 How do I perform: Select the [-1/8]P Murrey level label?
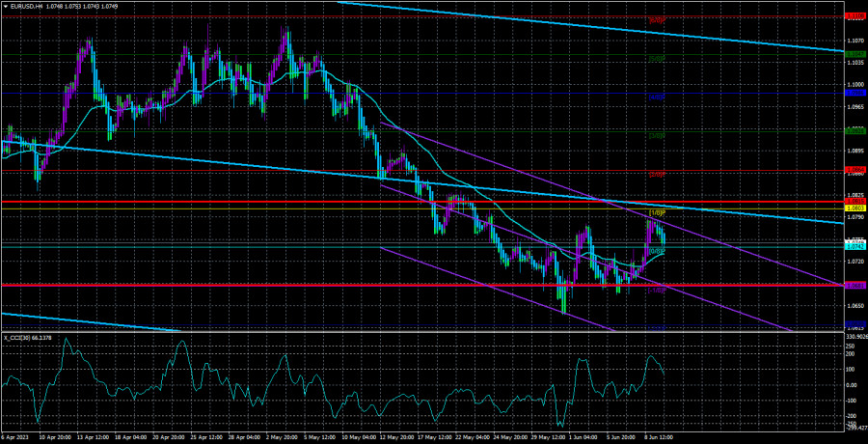tap(657, 290)
